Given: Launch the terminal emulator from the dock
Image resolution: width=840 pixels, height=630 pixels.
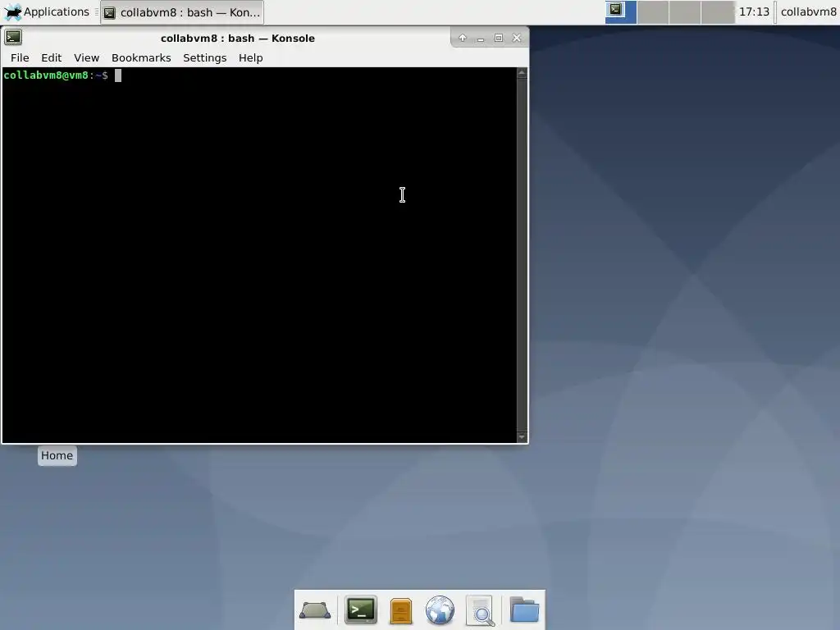Looking at the screenshot, I should 361,610.
